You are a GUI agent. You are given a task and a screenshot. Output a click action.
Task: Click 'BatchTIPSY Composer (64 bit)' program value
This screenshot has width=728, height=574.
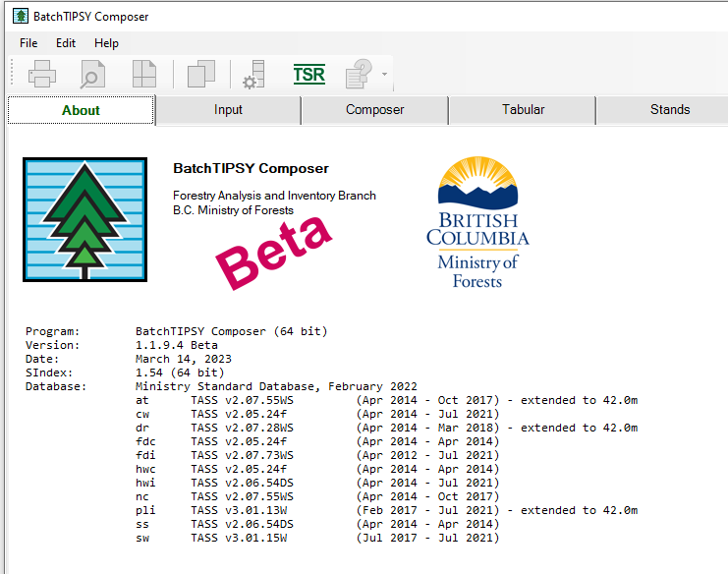pyautogui.click(x=231, y=331)
